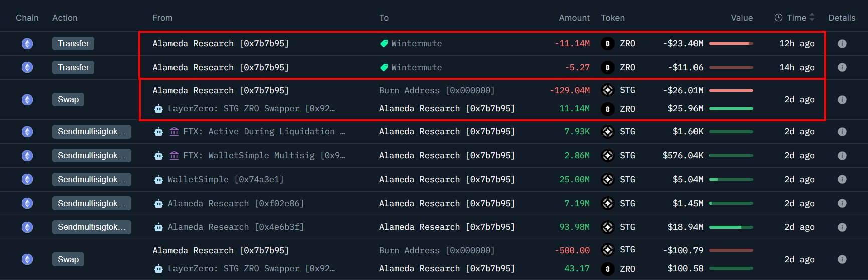Click the Token column header

point(612,18)
